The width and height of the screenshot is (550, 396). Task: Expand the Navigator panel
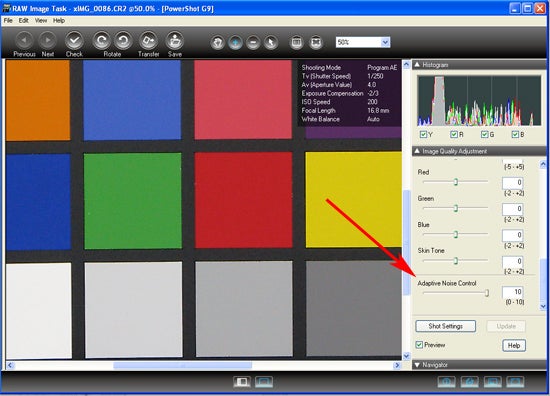click(417, 365)
